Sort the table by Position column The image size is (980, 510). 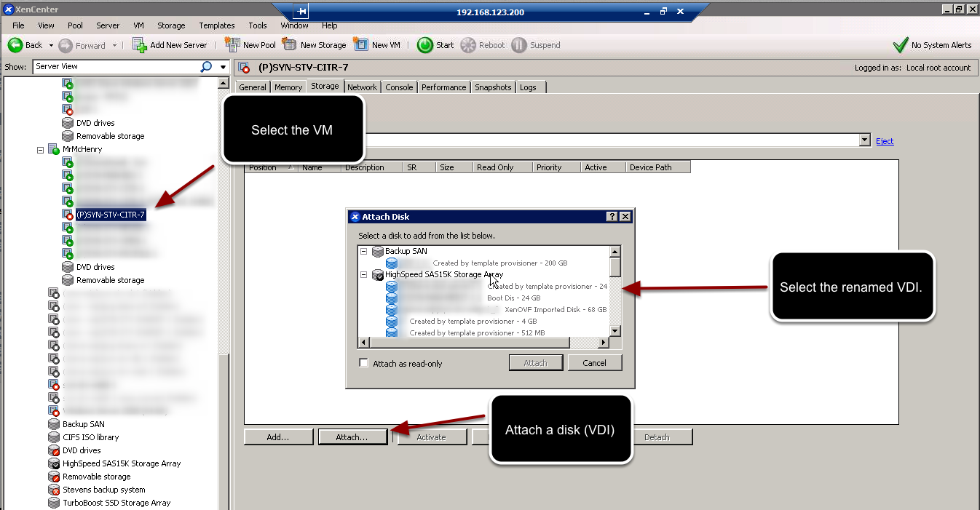(x=271, y=167)
